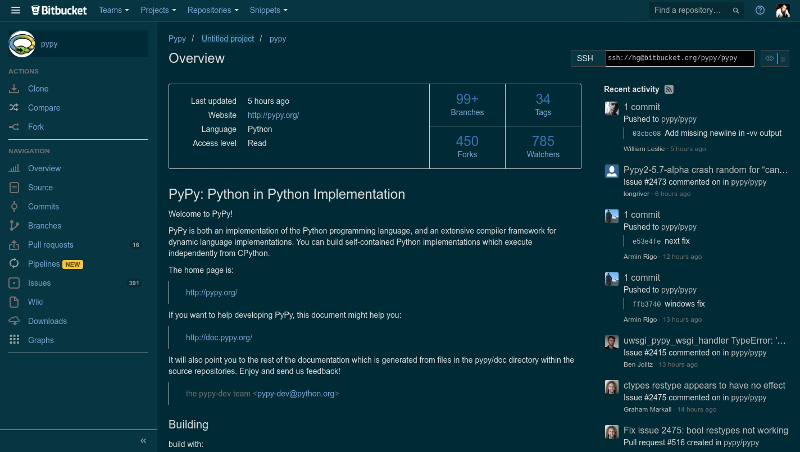This screenshot has height=452, width=800.
Task: Click the Compare shuffle icon
Action: pyautogui.click(x=14, y=108)
